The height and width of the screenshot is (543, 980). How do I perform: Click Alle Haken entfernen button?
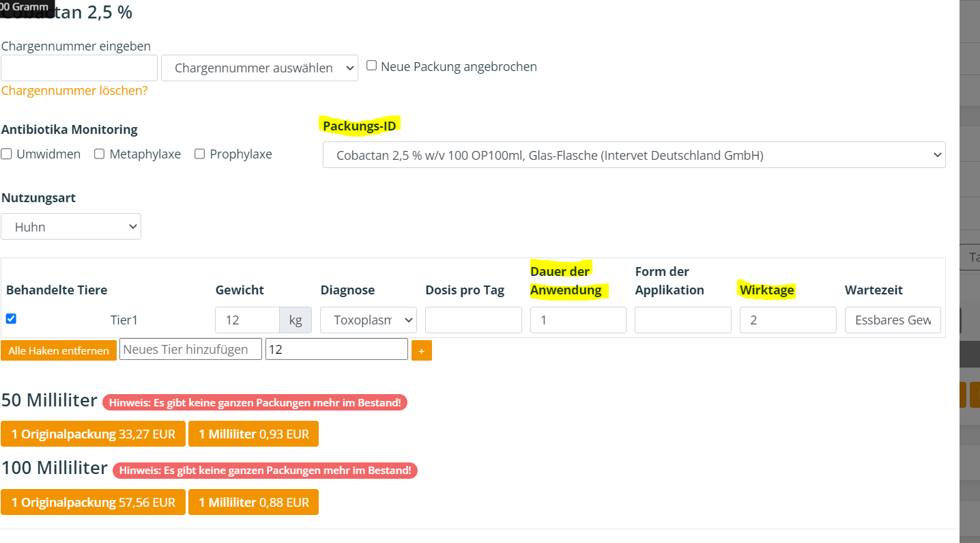tap(59, 350)
